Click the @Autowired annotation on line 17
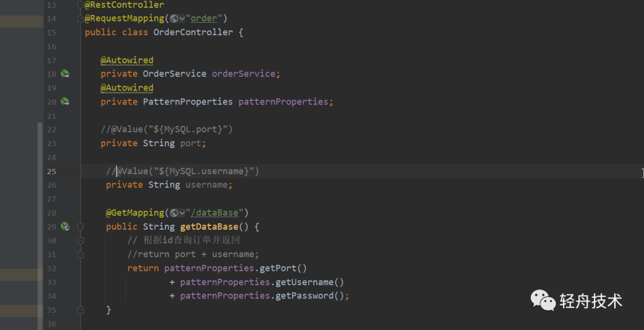This screenshot has height=330, width=644. [127, 60]
